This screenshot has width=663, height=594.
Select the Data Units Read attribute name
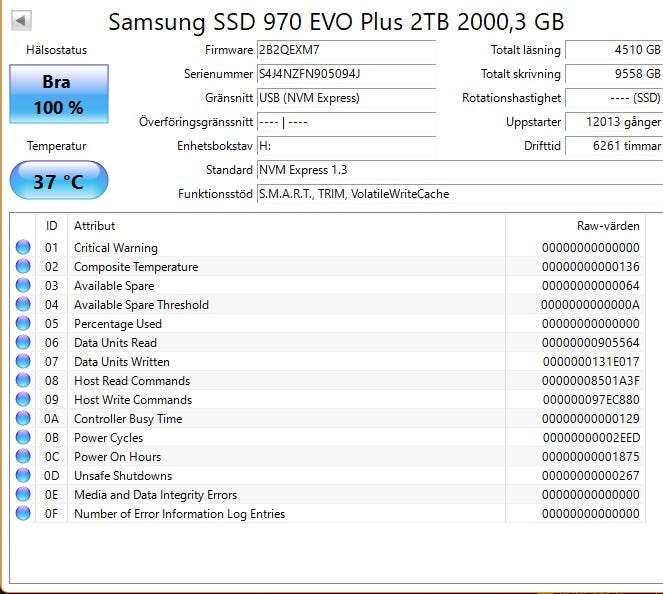[115, 343]
